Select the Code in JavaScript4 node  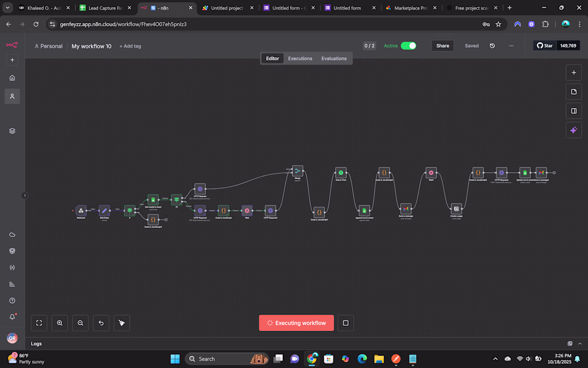pyautogui.click(x=153, y=219)
